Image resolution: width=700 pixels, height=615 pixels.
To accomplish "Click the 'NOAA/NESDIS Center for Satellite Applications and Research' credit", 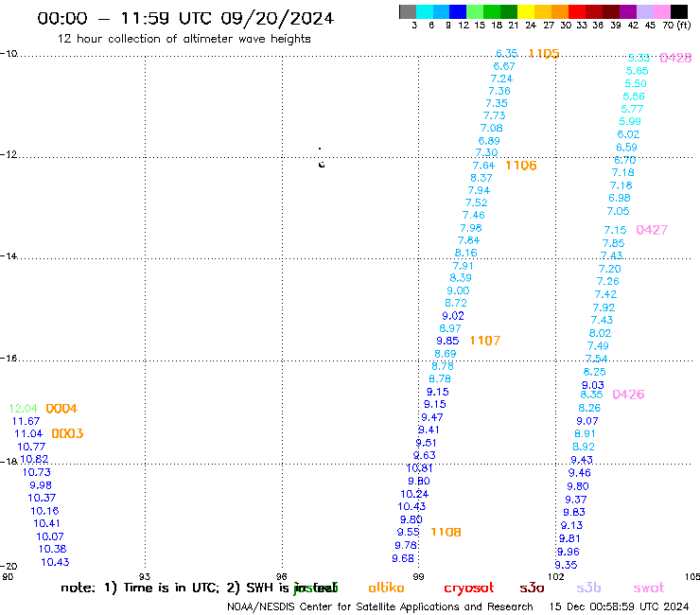I will (380, 607).
